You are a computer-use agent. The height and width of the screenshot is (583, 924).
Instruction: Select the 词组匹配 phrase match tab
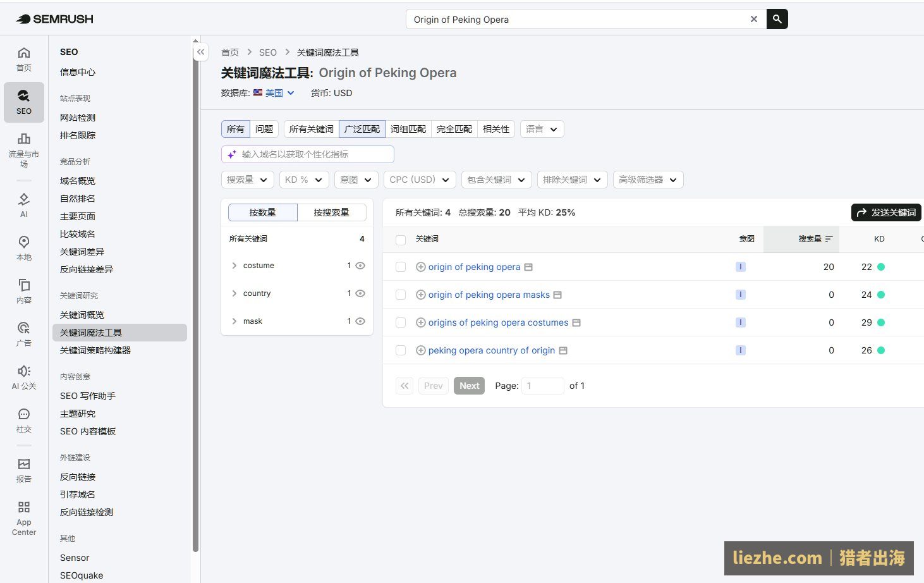click(408, 129)
